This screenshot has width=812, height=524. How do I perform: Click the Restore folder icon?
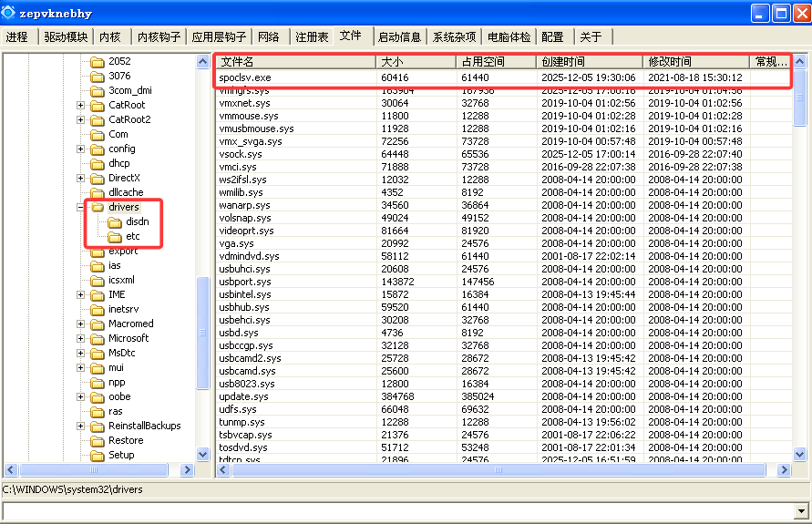[x=97, y=440]
